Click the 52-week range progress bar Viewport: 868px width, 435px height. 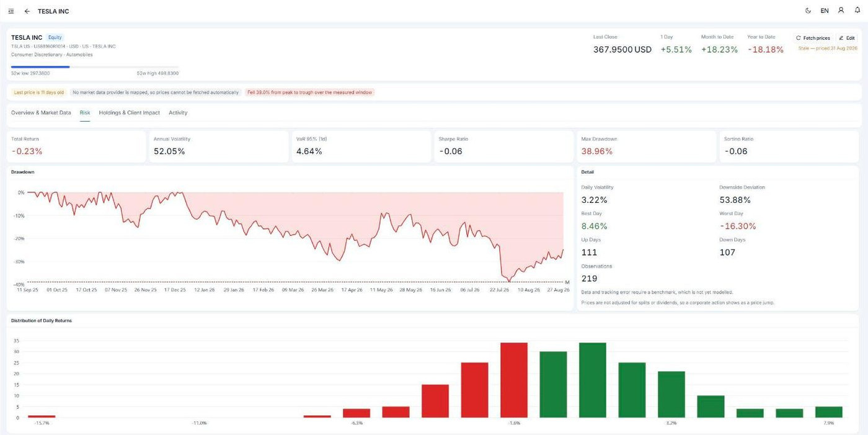pyautogui.click(x=95, y=66)
